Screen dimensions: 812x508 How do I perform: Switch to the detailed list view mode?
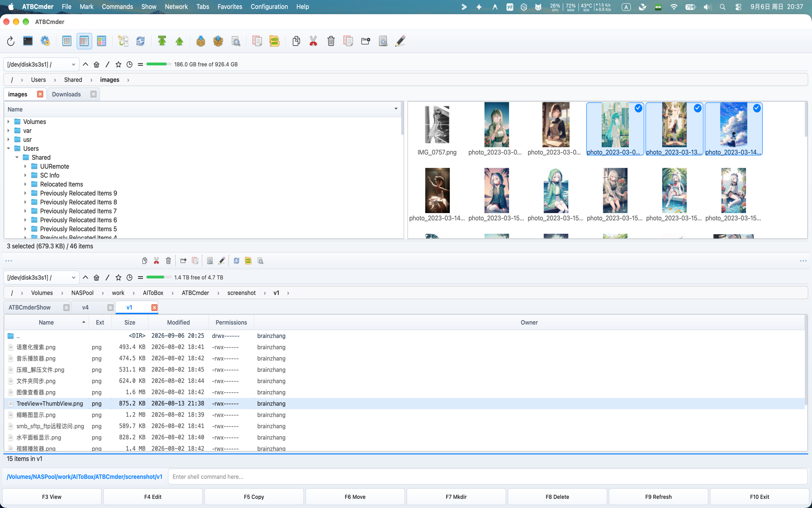84,41
